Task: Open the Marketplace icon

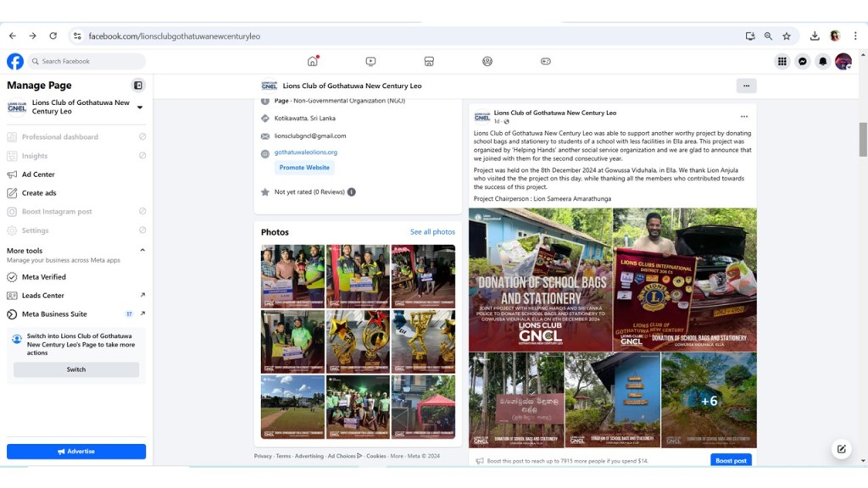Action: [429, 61]
